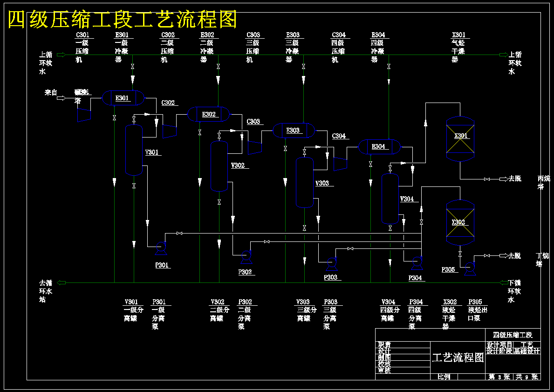Click the P301 pump symbol

coord(161,248)
